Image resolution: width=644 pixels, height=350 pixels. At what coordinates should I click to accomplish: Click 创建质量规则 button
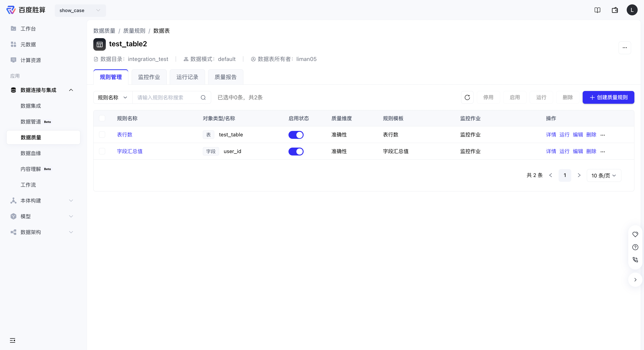coord(608,97)
